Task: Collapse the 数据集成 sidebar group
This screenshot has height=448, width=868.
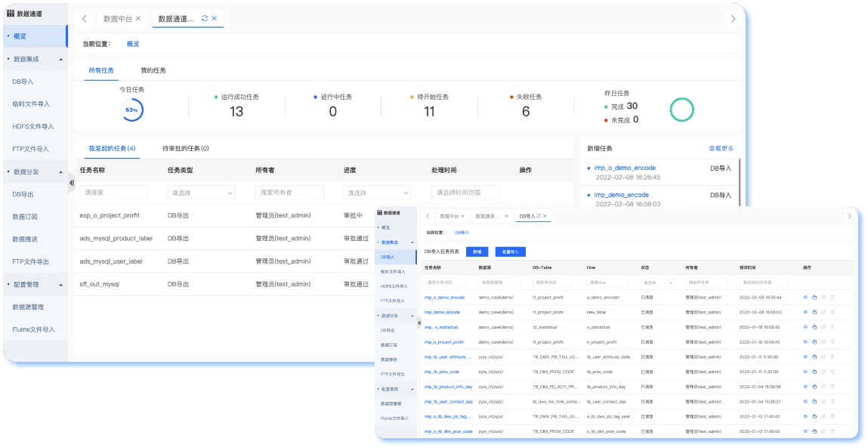Action: 60,59
